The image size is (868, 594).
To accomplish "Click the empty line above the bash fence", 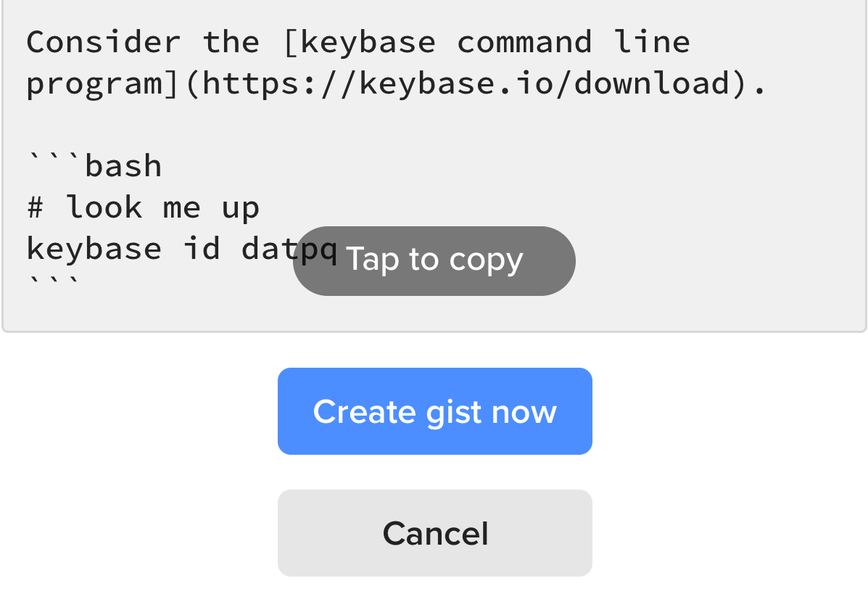I will point(218,125).
